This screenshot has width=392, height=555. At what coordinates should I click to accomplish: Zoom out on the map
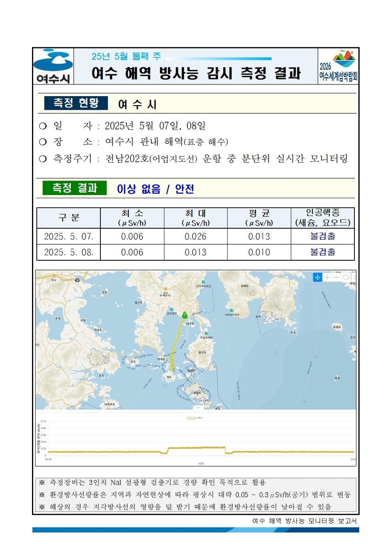pyautogui.click(x=336, y=277)
